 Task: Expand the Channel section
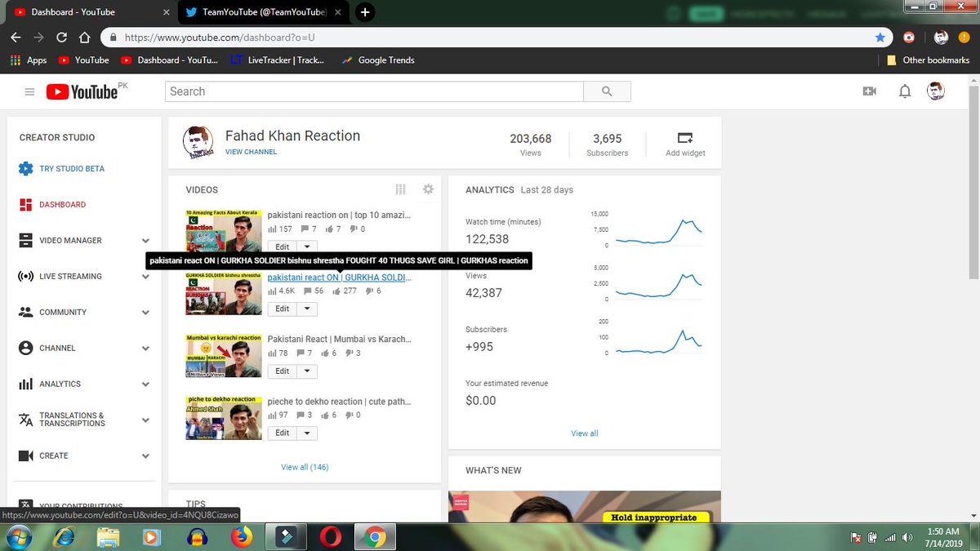coord(145,349)
